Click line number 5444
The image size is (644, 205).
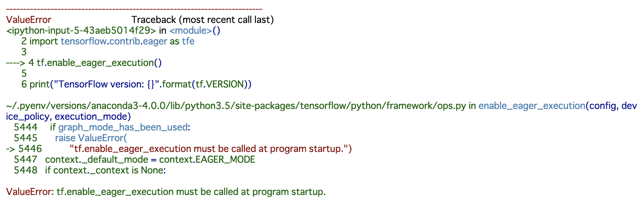pos(25,127)
